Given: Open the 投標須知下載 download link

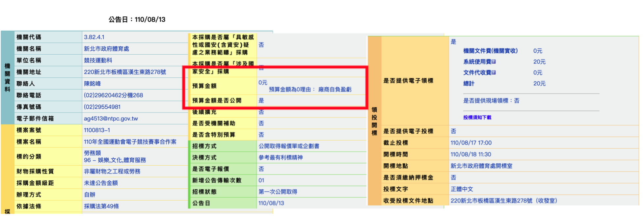Looking at the screenshot, I should [477, 118].
